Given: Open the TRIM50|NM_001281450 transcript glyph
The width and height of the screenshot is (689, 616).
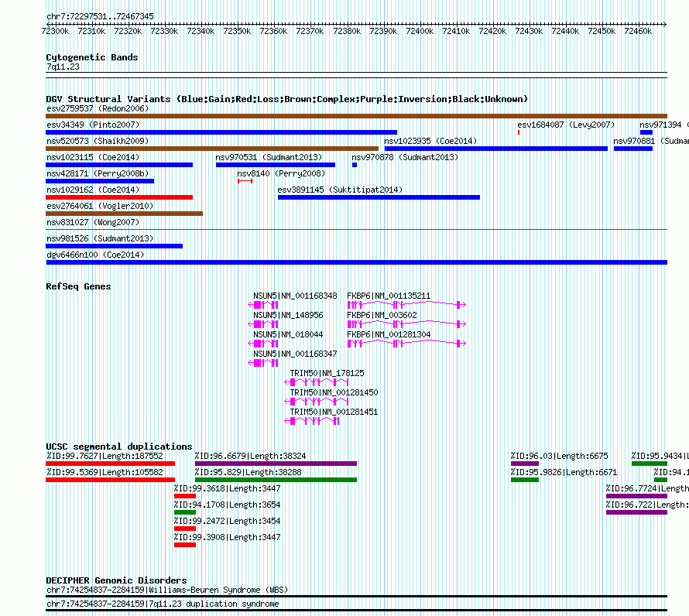Looking at the screenshot, I should tap(317, 402).
